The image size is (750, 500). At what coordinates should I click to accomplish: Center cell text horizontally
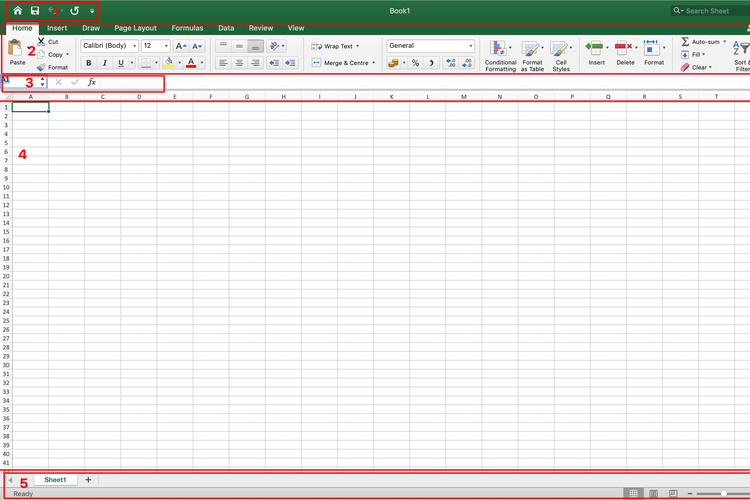[x=239, y=63]
